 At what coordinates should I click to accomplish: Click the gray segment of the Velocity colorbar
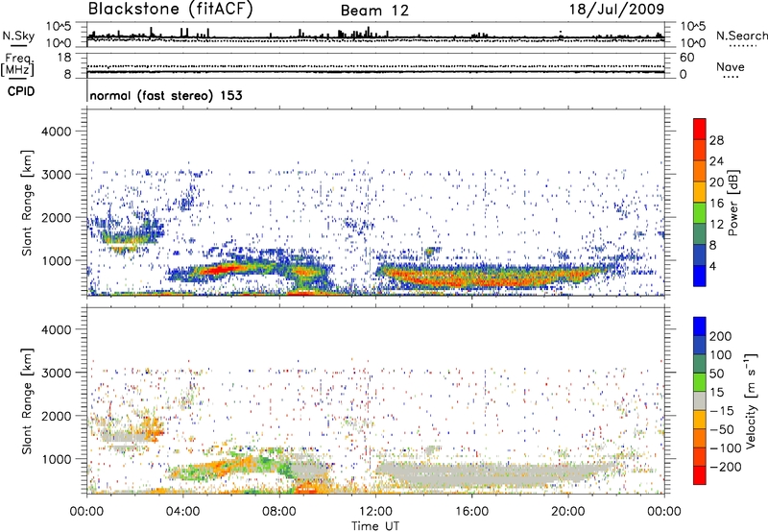point(700,400)
